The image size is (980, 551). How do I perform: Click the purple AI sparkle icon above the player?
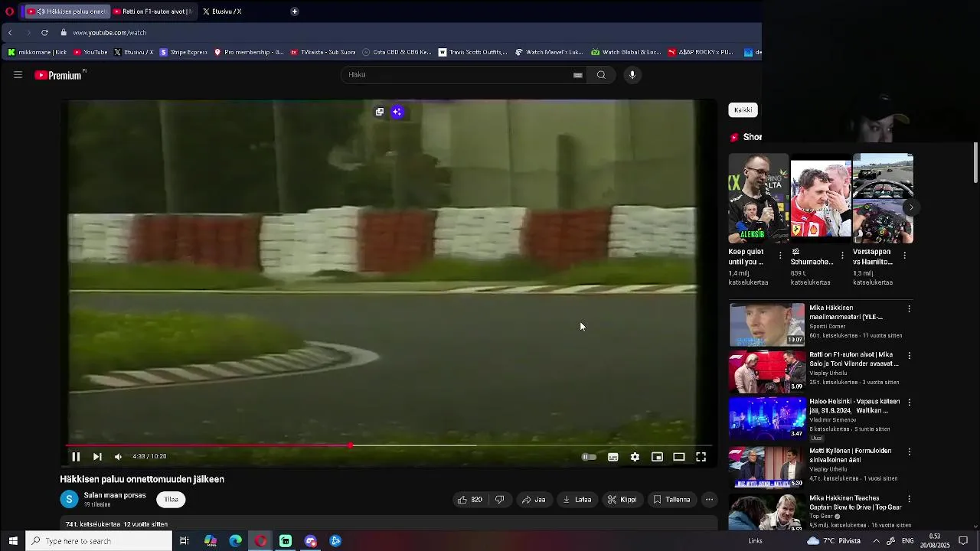click(x=397, y=112)
